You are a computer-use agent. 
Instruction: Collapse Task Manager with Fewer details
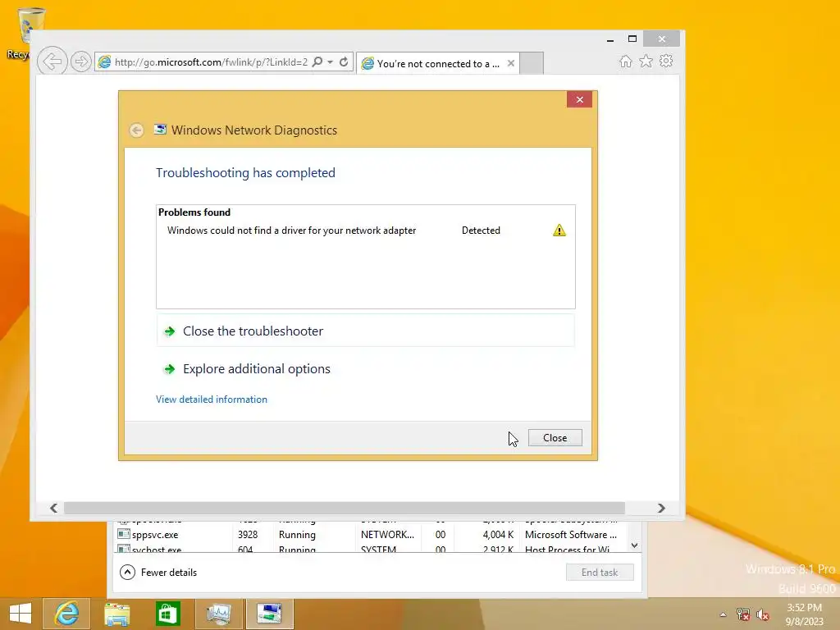click(x=158, y=572)
